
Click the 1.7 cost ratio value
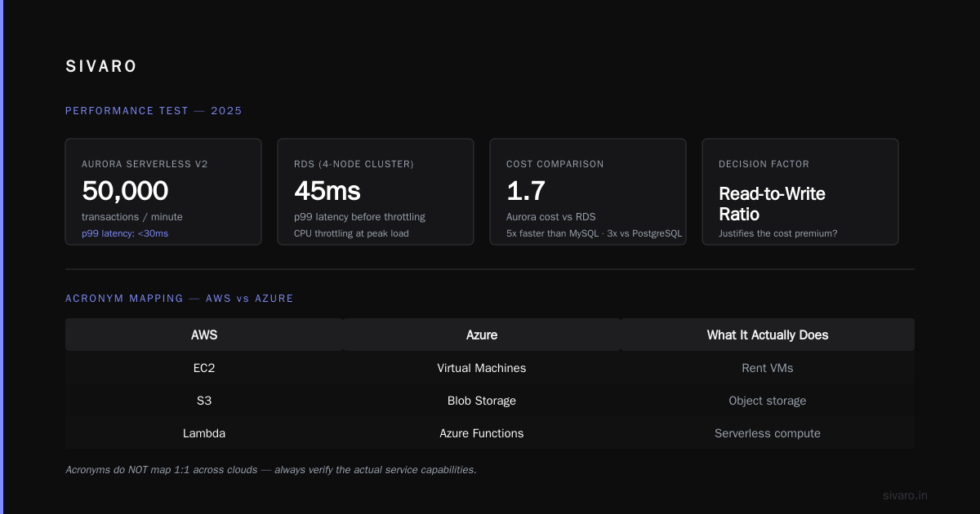click(526, 191)
